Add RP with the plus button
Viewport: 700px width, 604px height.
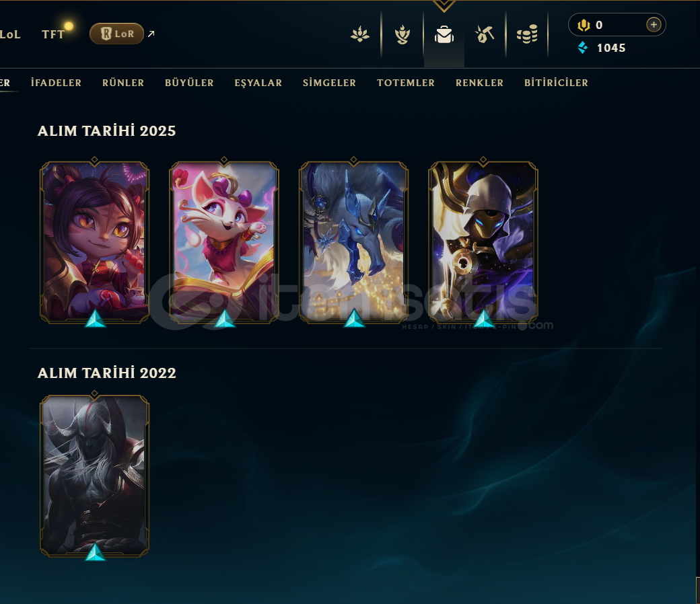(x=654, y=24)
